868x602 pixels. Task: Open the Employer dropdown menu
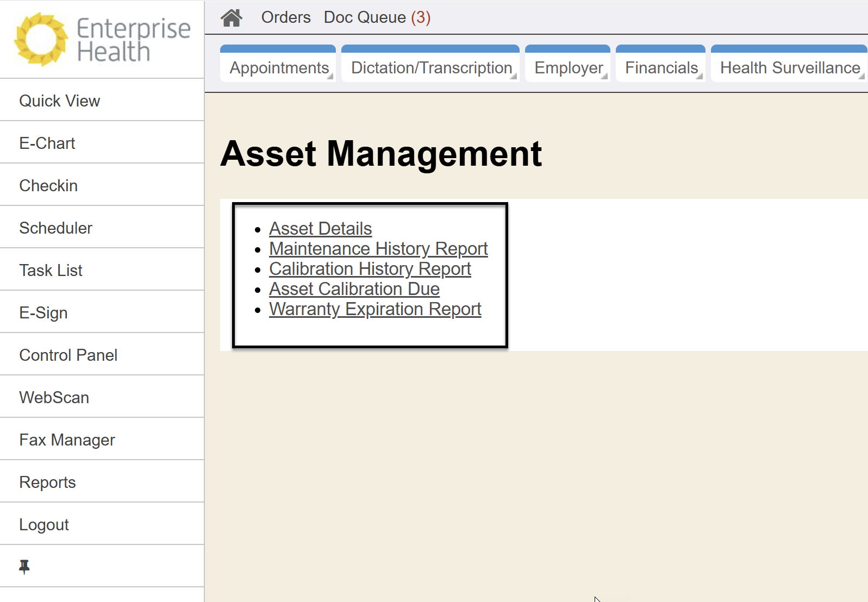(x=569, y=68)
